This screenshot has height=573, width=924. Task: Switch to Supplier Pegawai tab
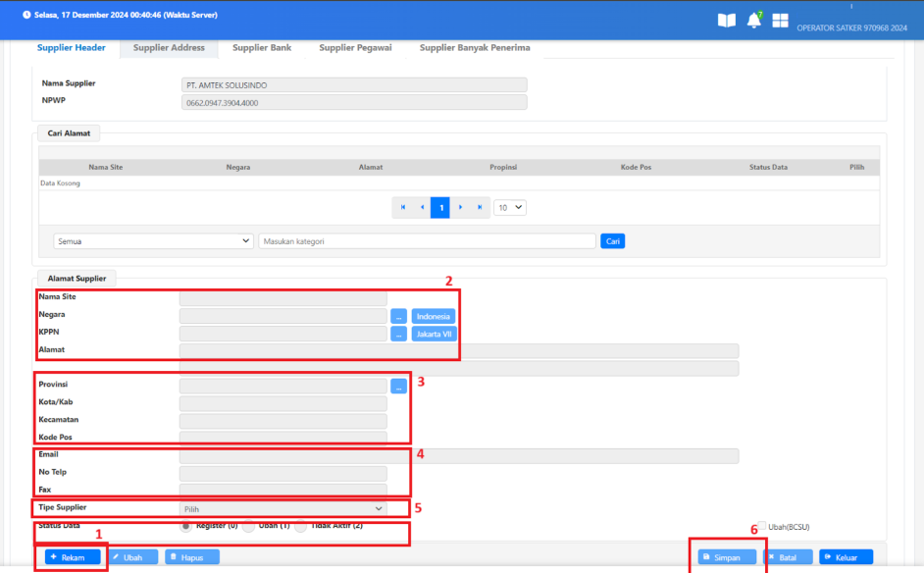coord(355,47)
